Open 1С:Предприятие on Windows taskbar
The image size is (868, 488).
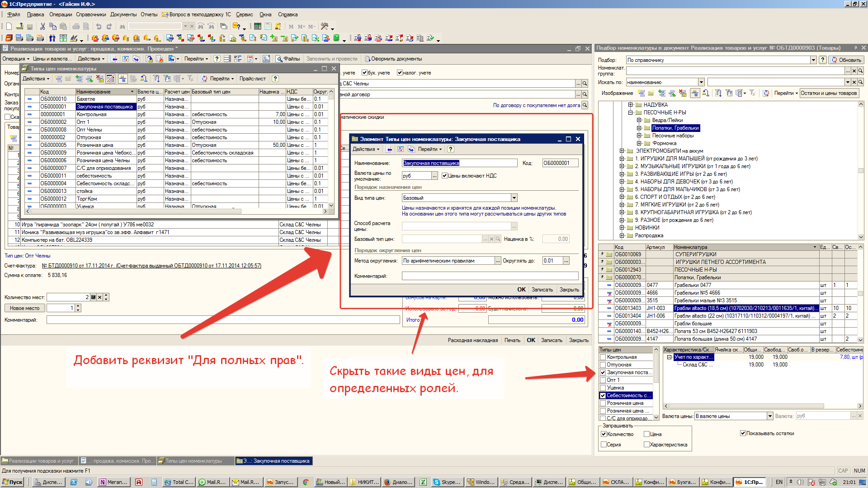[x=750, y=482]
